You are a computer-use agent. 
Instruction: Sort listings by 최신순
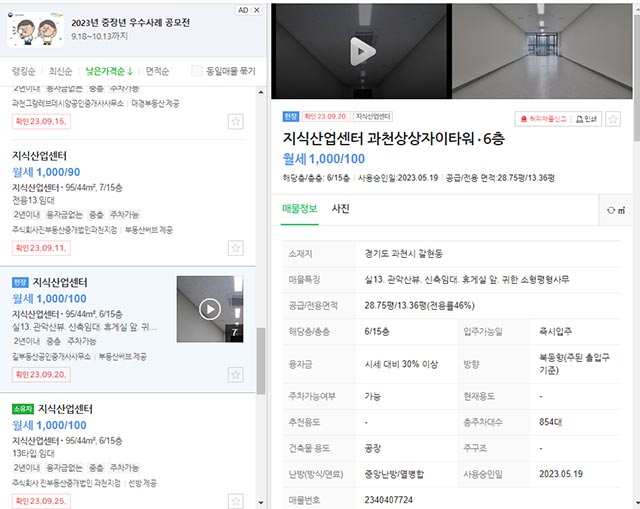(x=60, y=71)
